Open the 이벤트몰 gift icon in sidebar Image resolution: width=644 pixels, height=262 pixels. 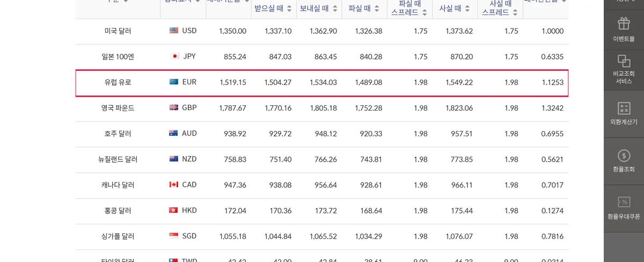pyautogui.click(x=624, y=24)
